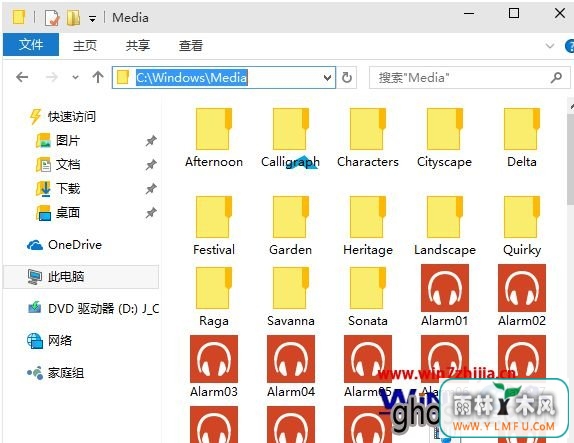This screenshot has width=574, height=443.
Task: Click the folder icon in title bar
Action: point(19,17)
